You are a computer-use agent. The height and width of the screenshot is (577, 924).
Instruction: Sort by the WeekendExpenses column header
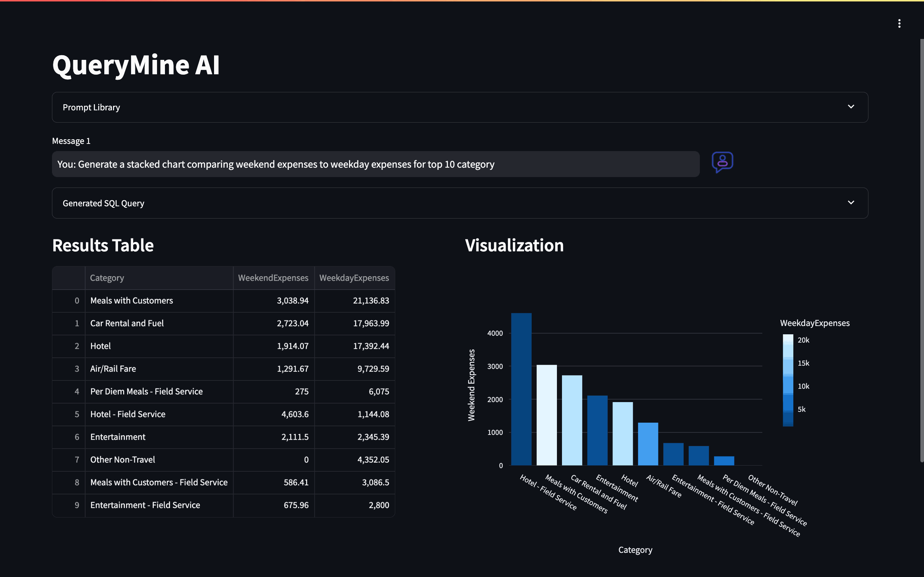click(x=273, y=278)
